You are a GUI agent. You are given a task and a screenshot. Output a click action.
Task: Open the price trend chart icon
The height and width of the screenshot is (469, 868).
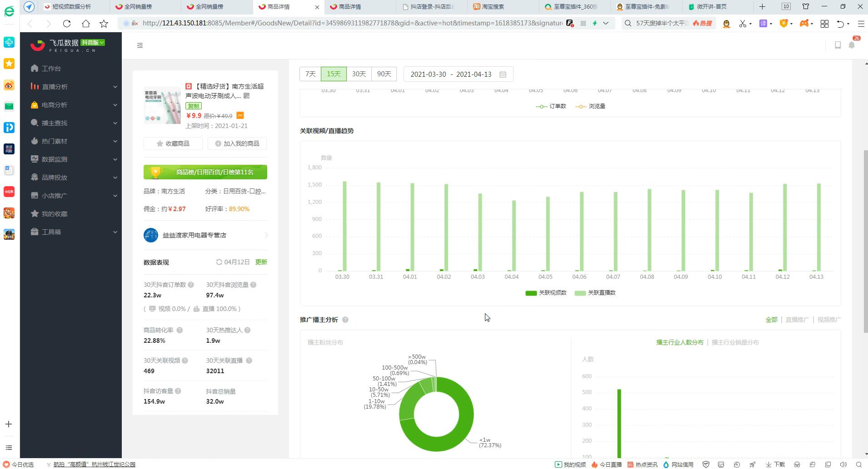(x=240, y=116)
